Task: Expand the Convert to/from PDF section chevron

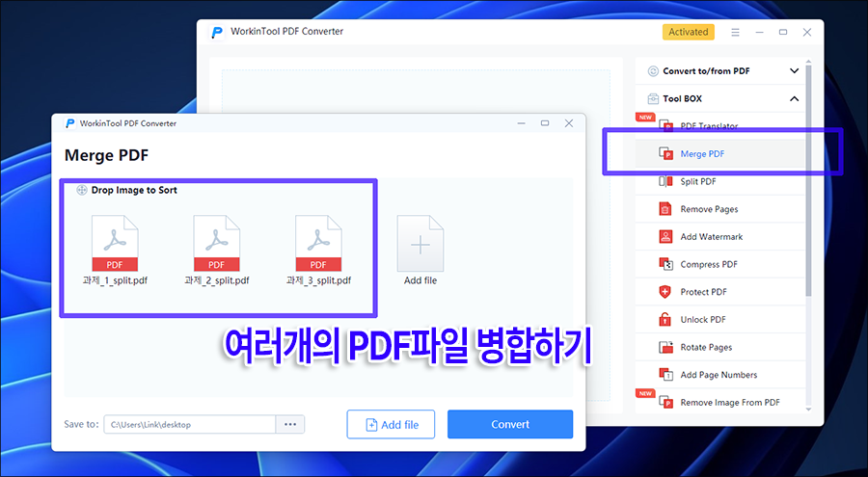Action: point(795,71)
